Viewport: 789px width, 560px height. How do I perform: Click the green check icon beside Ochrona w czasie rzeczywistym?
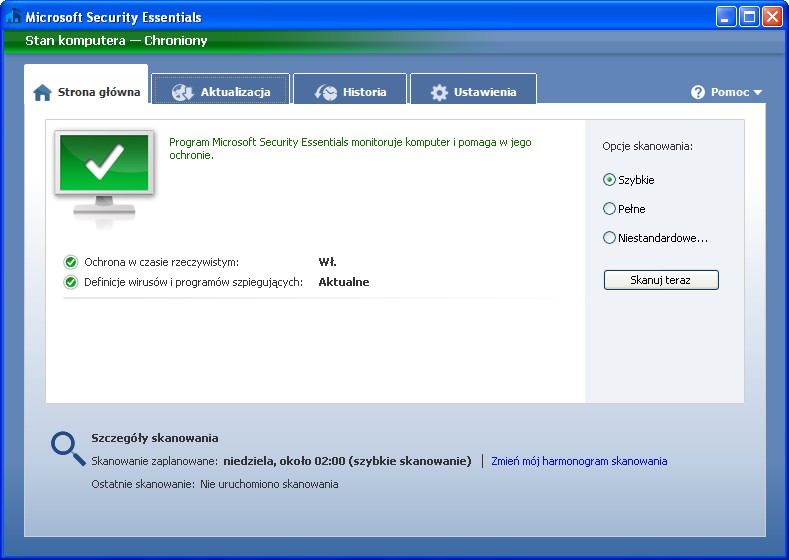point(70,262)
